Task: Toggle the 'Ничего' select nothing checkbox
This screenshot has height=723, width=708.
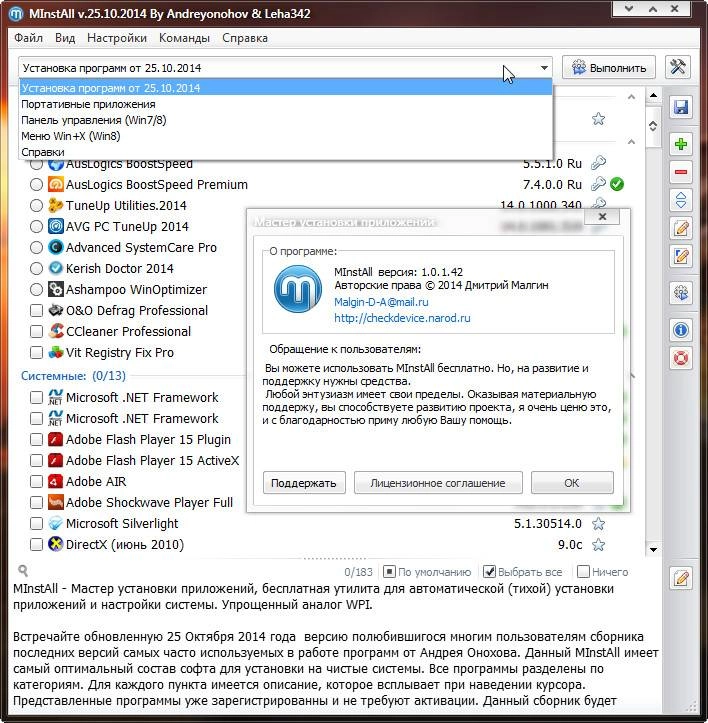Action: (x=583, y=572)
